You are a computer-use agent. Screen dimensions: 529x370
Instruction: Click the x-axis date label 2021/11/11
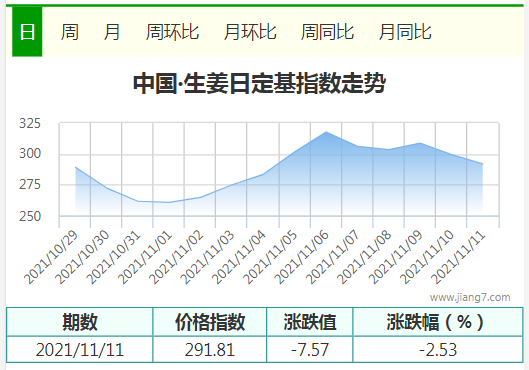[459, 257]
